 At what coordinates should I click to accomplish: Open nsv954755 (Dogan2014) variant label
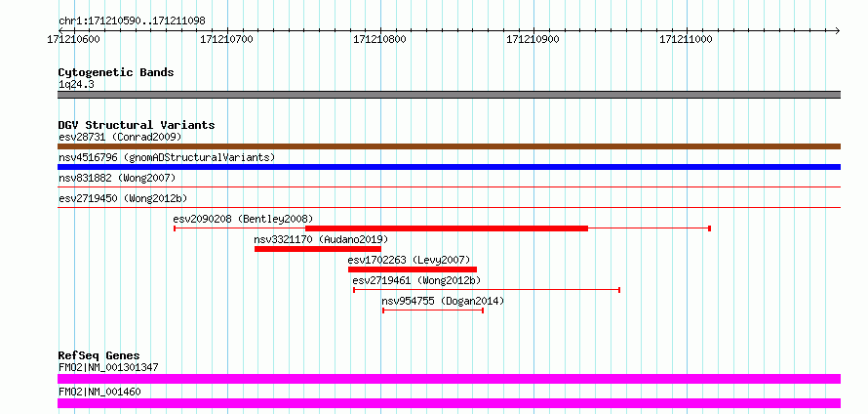443,301
